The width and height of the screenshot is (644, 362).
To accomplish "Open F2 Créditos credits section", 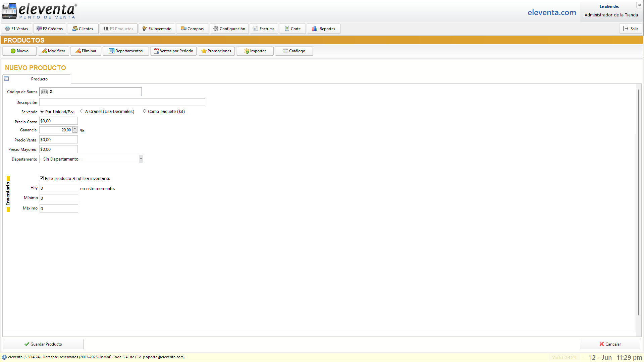I will tap(50, 29).
